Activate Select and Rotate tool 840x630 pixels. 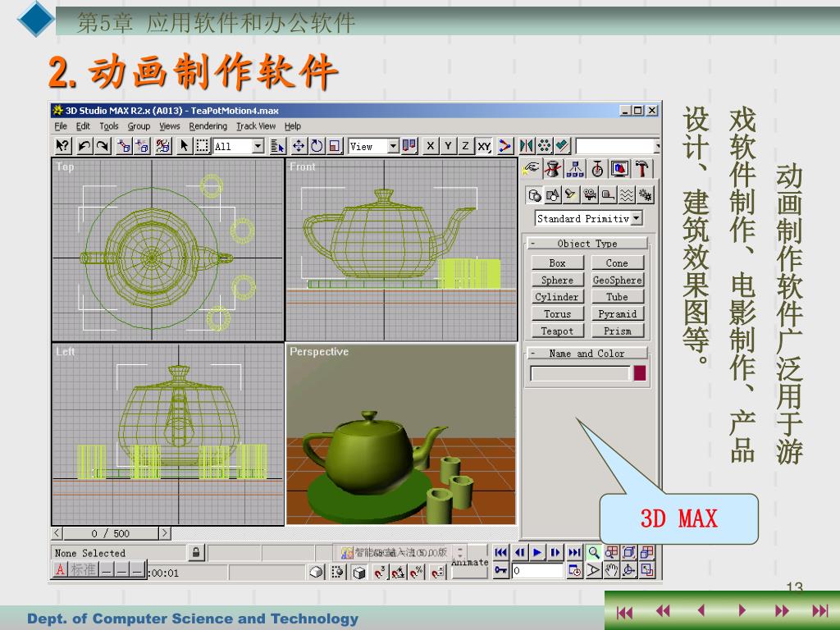(317, 146)
